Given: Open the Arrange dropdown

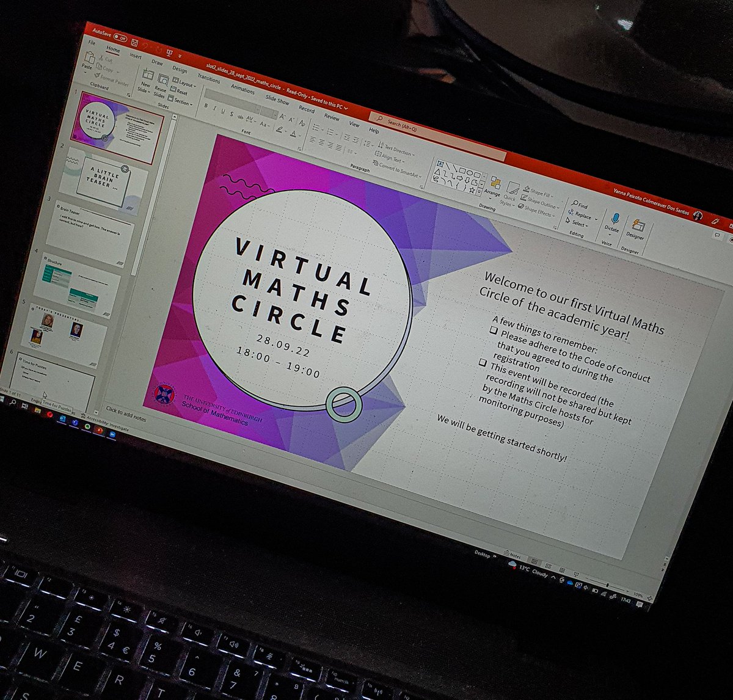Looking at the screenshot, I should tap(492, 188).
